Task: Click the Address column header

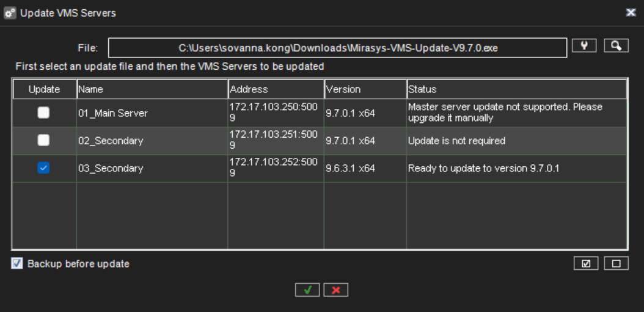Action: [x=276, y=89]
